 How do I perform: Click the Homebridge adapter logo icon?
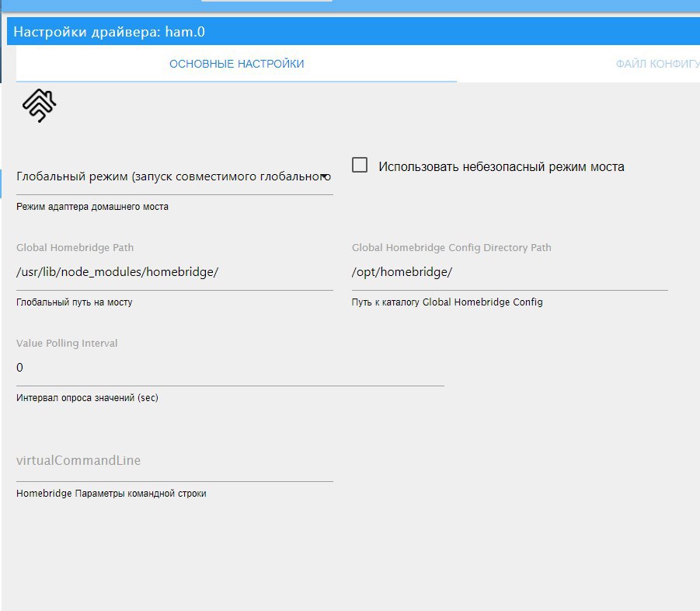point(40,106)
